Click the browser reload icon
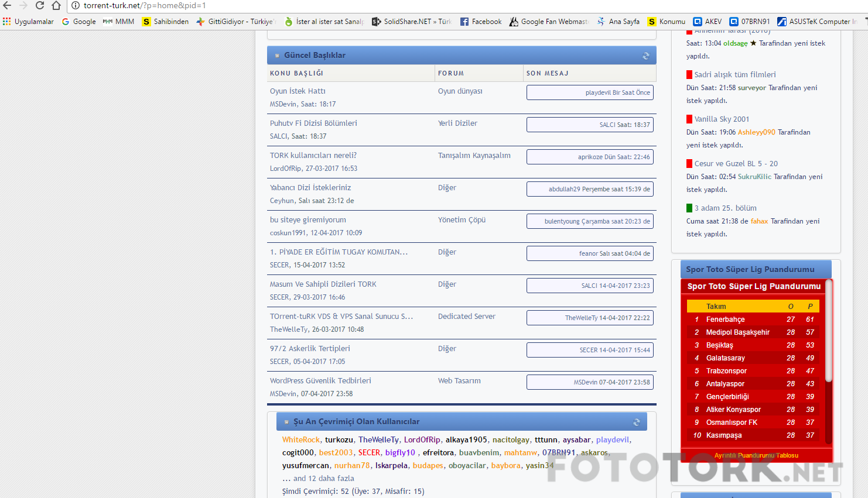 point(40,6)
